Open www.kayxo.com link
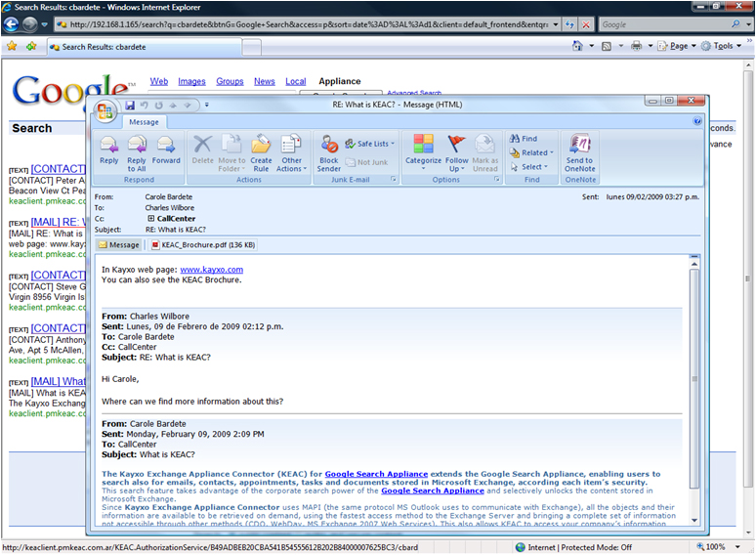Viewport: 756px width, 555px height. click(212, 270)
